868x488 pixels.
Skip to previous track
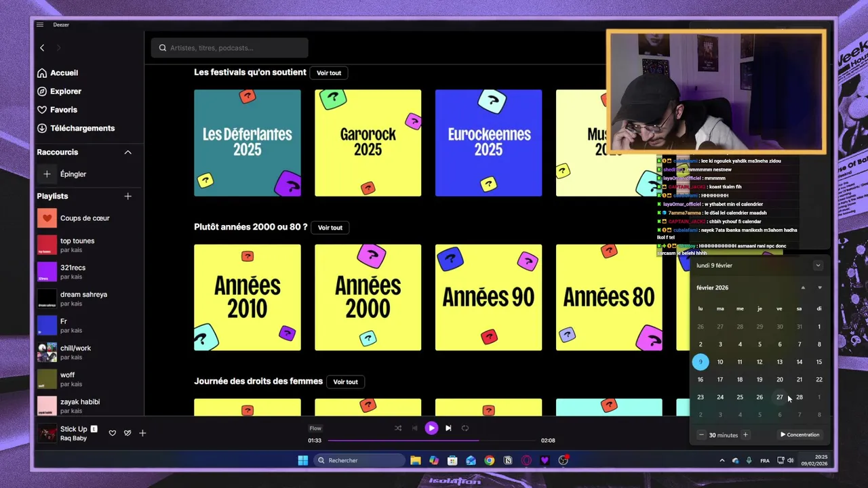415,428
